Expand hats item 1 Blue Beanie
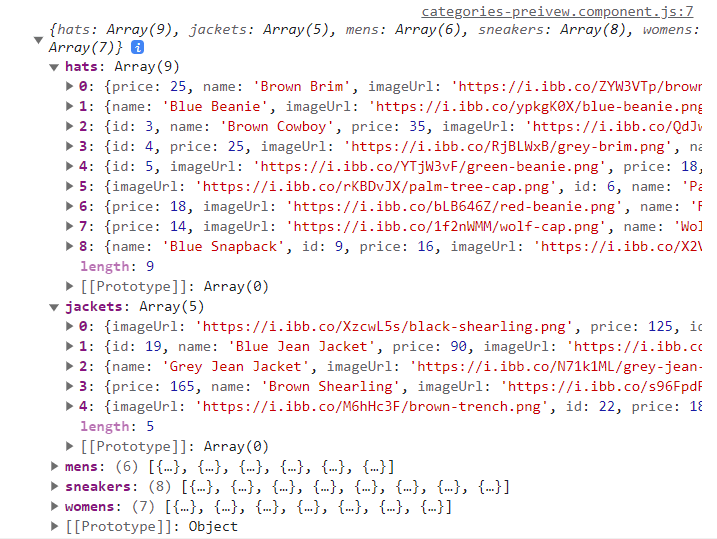Image resolution: width=717 pixels, height=539 pixels. 70,106
